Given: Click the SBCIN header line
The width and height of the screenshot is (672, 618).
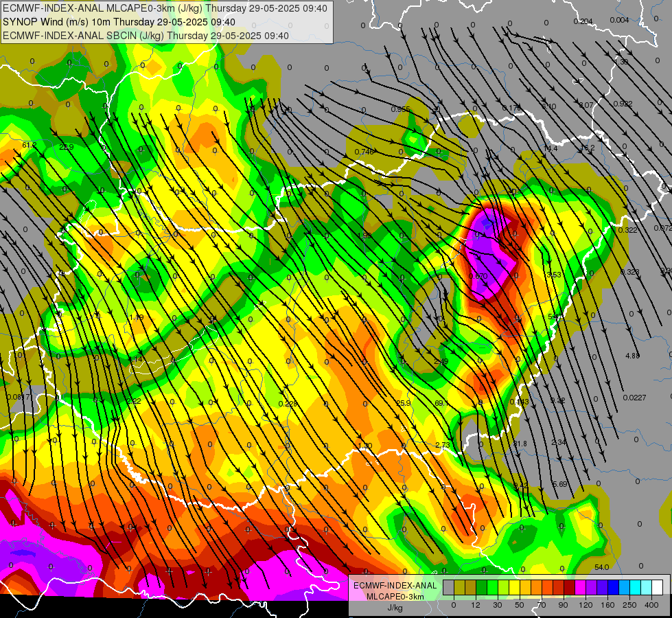Looking at the screenshot, I should point(146,36).
